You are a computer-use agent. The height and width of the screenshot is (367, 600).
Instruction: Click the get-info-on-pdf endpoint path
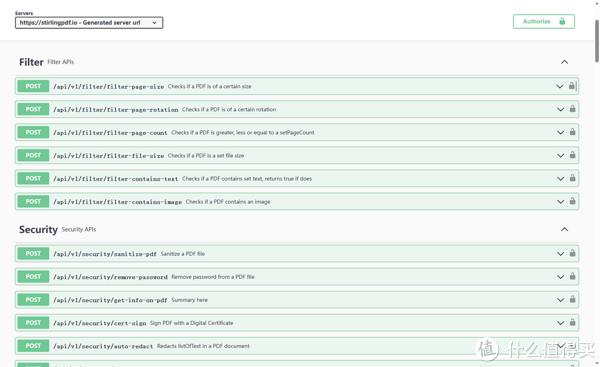click(110, 300)
